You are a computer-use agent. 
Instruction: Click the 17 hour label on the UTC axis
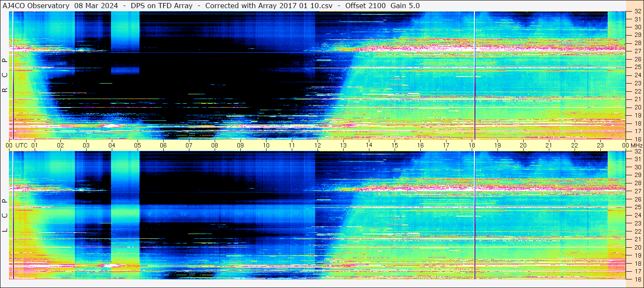446,145
